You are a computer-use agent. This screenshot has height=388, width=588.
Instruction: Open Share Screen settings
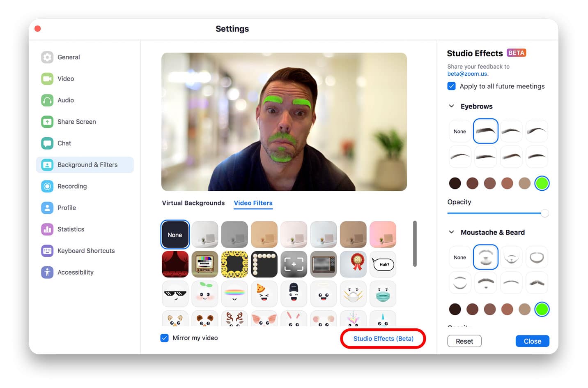[x=85, y=122]
